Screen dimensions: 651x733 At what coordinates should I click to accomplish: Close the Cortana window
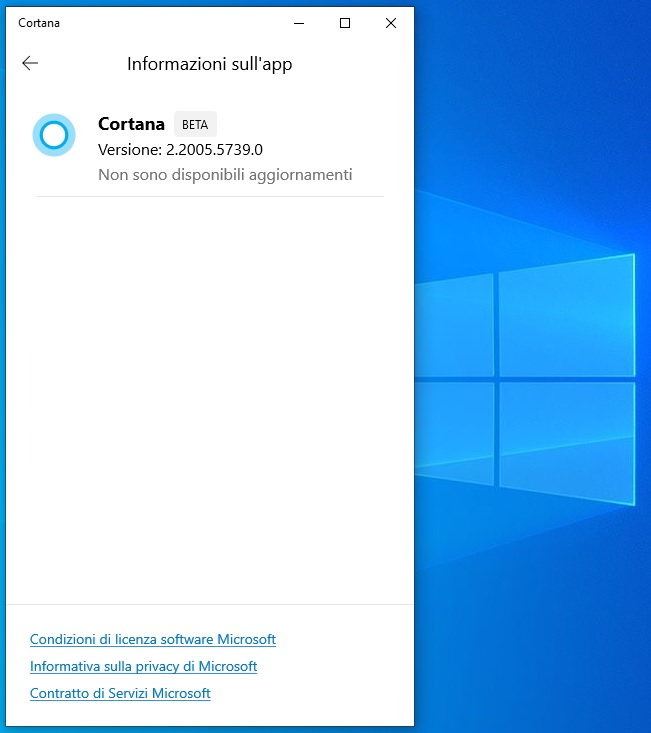click(x=391, y=23)
